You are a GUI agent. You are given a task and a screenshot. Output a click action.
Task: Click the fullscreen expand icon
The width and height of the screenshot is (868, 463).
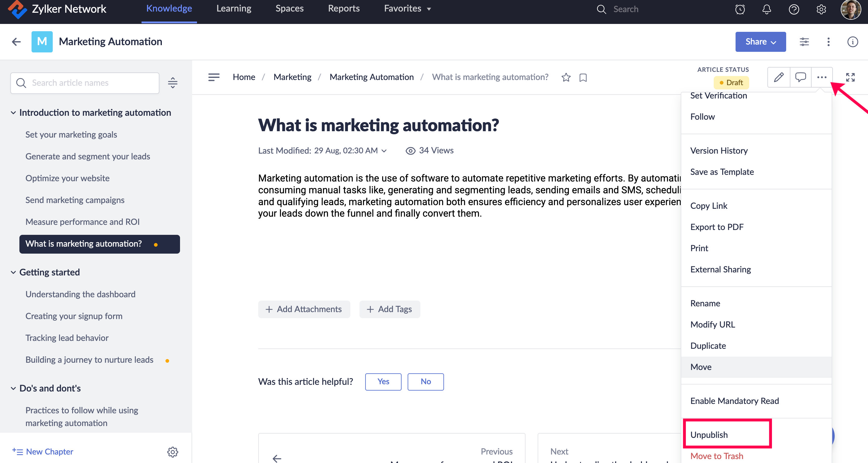pos(850,78)
